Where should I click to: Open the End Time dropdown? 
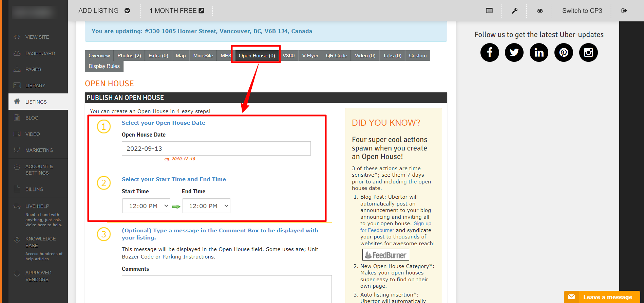(x=206, y=206)
